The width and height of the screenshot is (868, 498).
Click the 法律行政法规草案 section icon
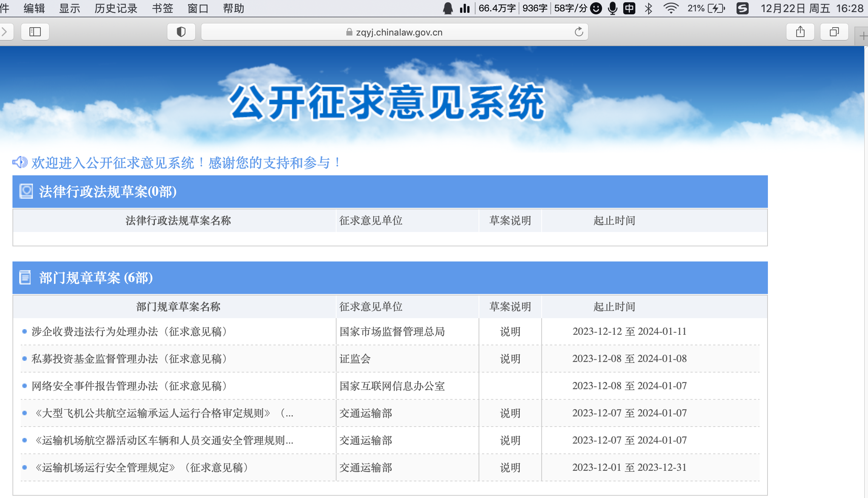pos(26,191)
